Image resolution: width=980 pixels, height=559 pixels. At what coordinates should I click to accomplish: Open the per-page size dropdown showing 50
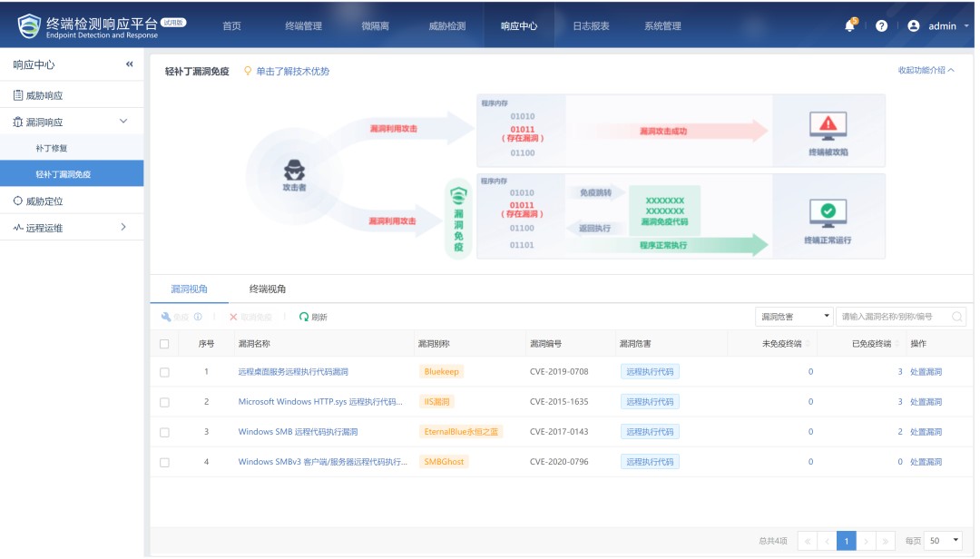[x=944, y=540]
